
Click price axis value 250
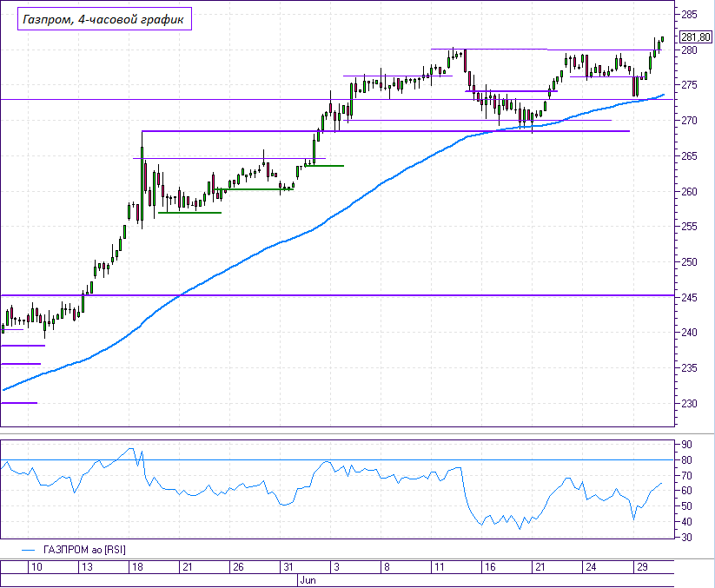pos(689,262)
